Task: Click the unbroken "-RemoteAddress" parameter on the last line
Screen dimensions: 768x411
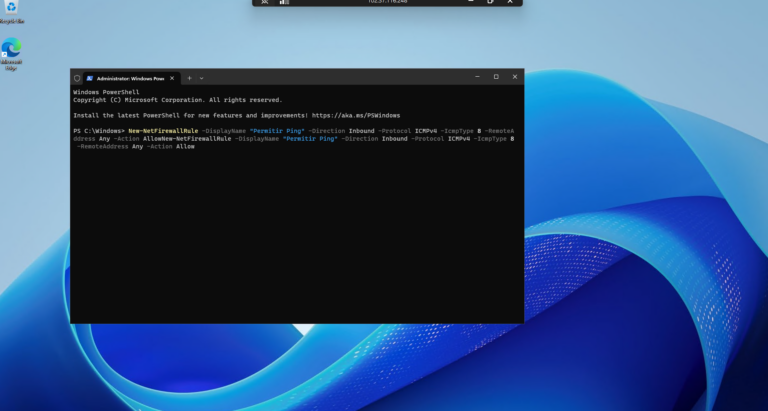Action: tap(102, 146)
